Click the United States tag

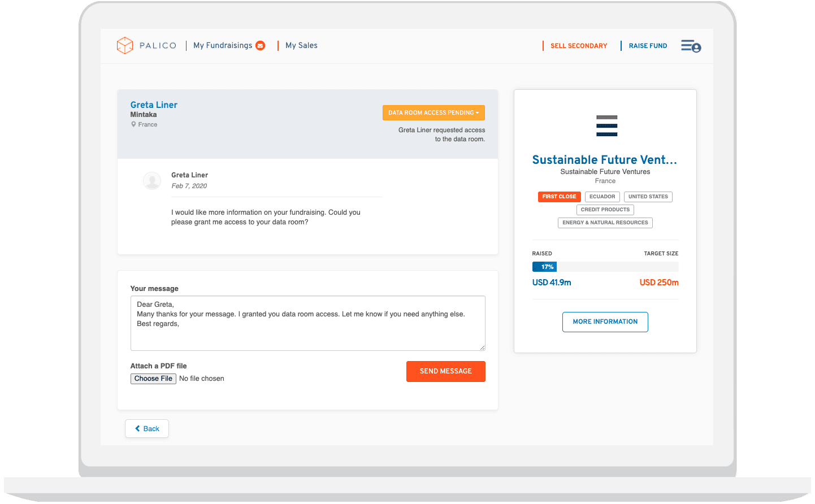[x=648, y=197]
